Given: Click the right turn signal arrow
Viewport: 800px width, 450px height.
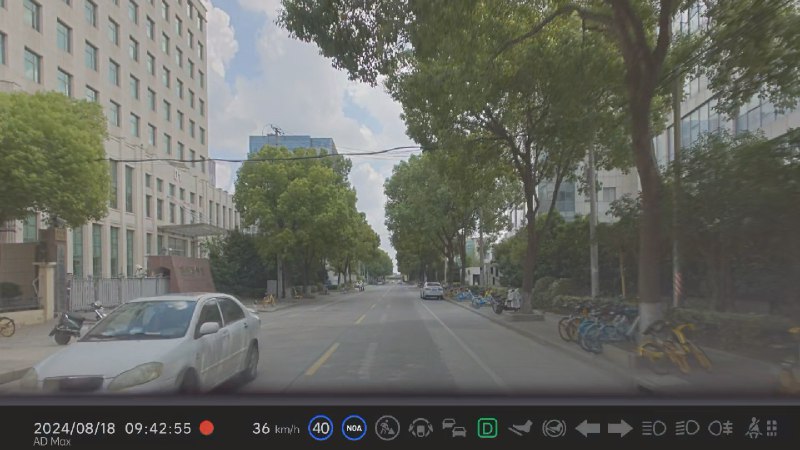Looking at the screenshot, I should coord(620,429).
